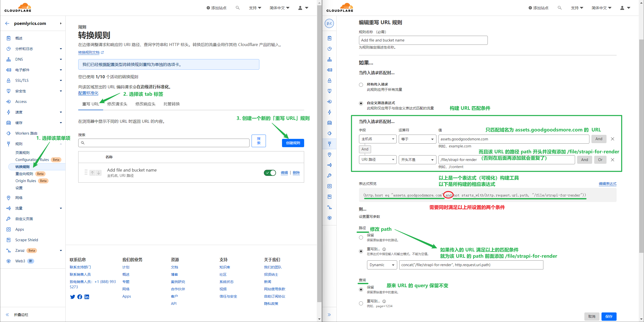The image size is (644, 322).
Task: Select path 重写到 radio option
Action: (361, 251)
